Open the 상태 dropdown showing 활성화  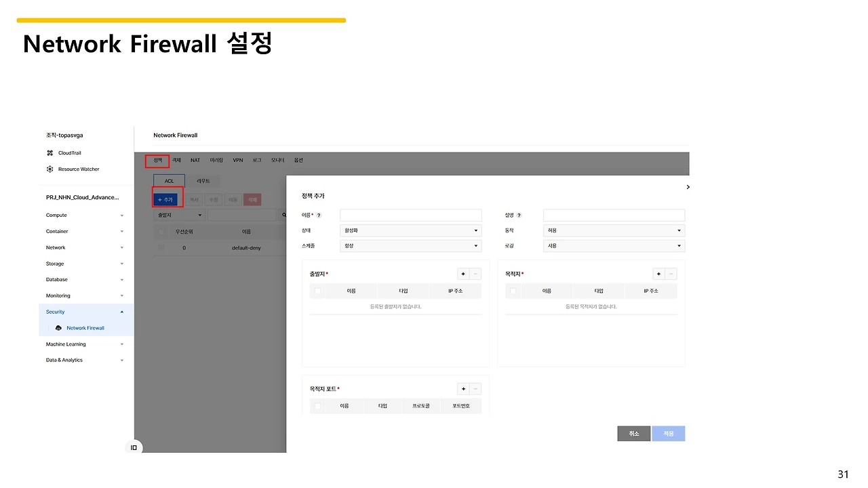click(x=411, y=230)
